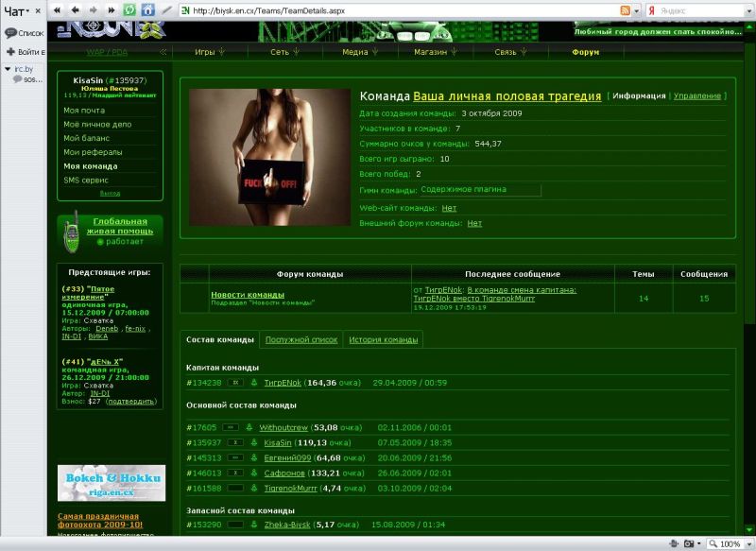Click the Выход logout link

(110, 194)
